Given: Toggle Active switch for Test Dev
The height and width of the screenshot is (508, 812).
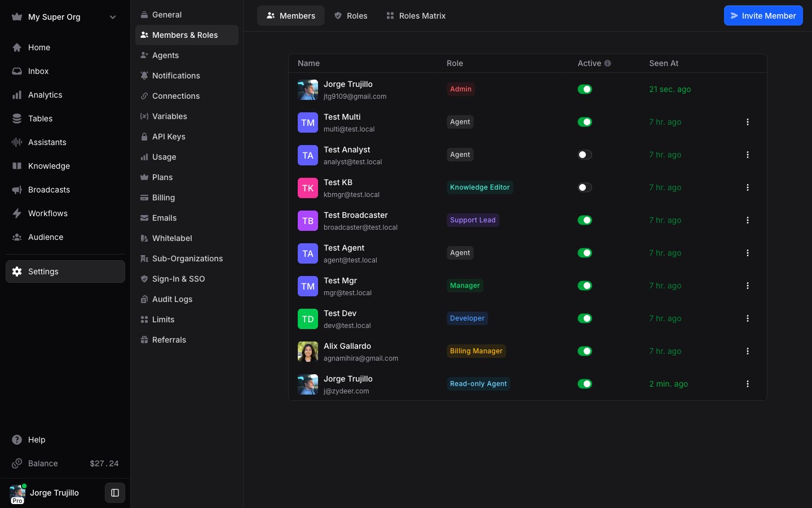Looking at the screenshot, I should point(585,318).
